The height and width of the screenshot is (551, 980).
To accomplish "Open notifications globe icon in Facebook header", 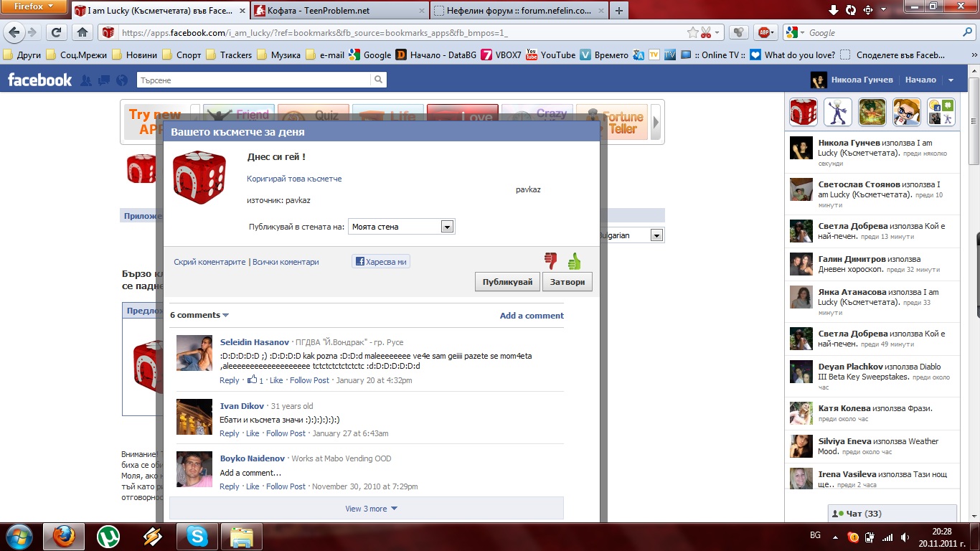I will (121, 80).
